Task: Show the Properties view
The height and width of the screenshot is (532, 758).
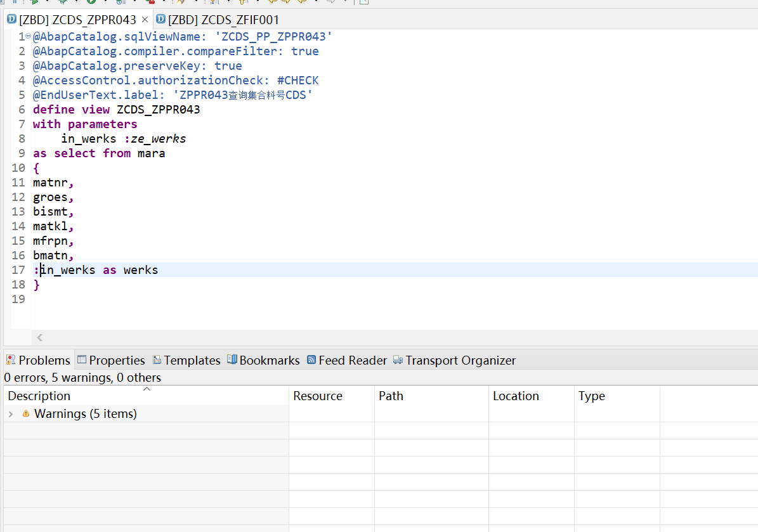Action: (x=117, y=360)
